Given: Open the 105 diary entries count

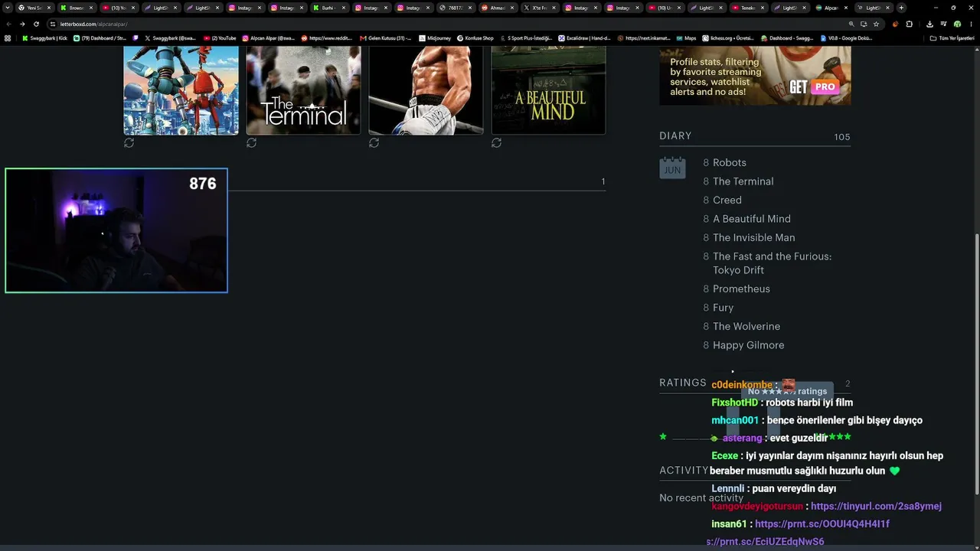Looking at the screenshot, I should [842, 137].
